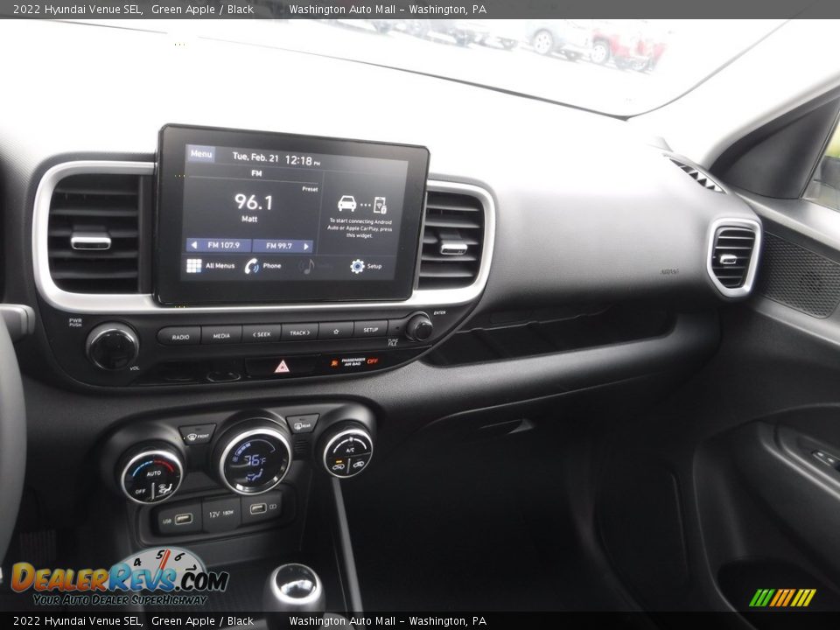The height and width of the screenshot is (630, 840).
Task: Enable AUTO climate on the left dial
Action: [x=154, y=473]
